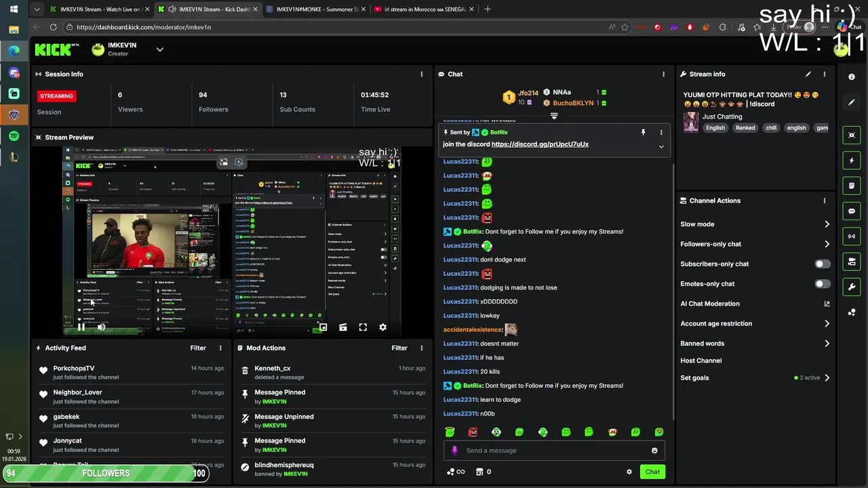
Task: Open the IMKEV1N creator account dropdown
Action: [x=160, y=49]
